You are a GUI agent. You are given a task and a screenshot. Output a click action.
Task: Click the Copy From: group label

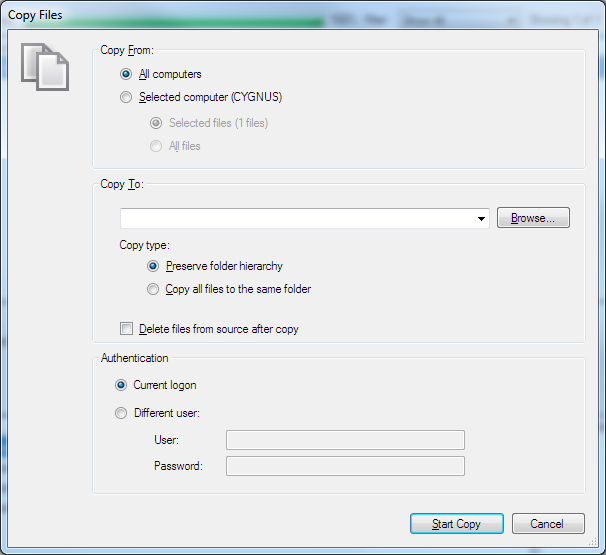(127, 50)
